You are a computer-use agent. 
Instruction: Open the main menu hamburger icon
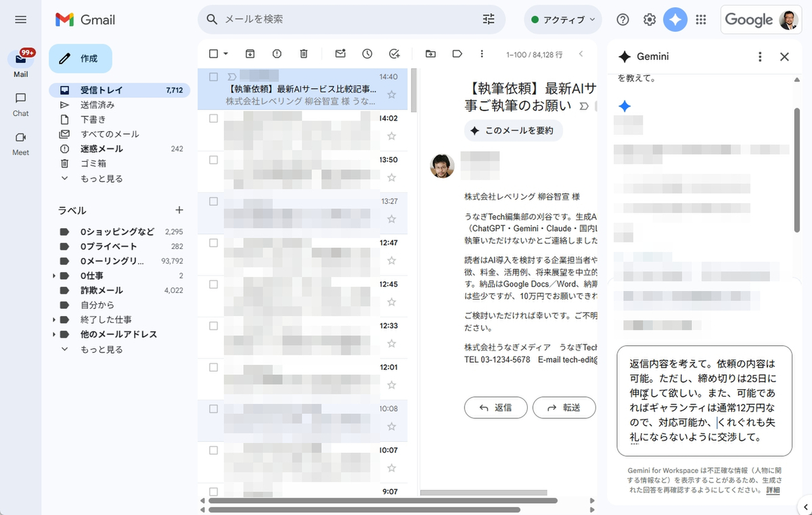pos(20,20)
